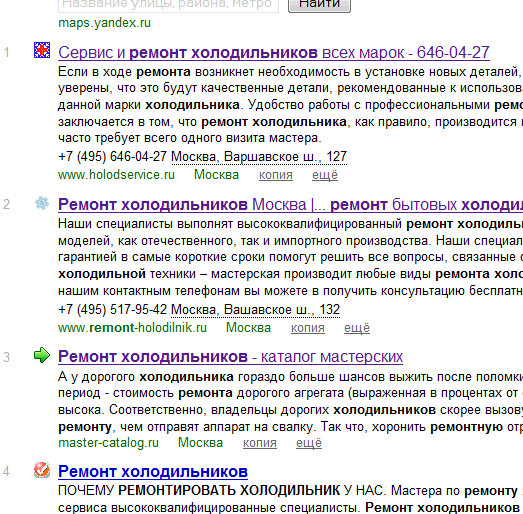The width and height of the screenshot is (523, 514).
Task: Open копия link under remont-holodilnik.ru
Action: click(x=308, y=328)
